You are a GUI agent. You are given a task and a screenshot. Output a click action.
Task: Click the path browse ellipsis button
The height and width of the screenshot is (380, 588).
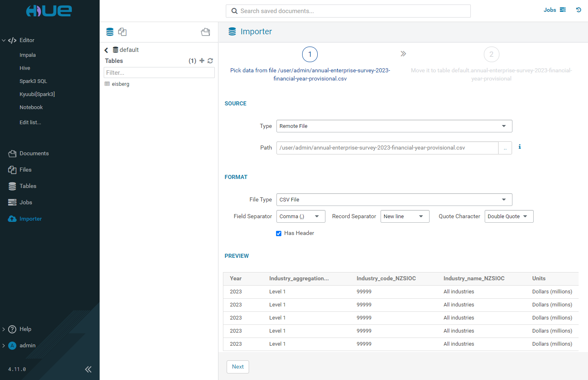click(505, 148)
